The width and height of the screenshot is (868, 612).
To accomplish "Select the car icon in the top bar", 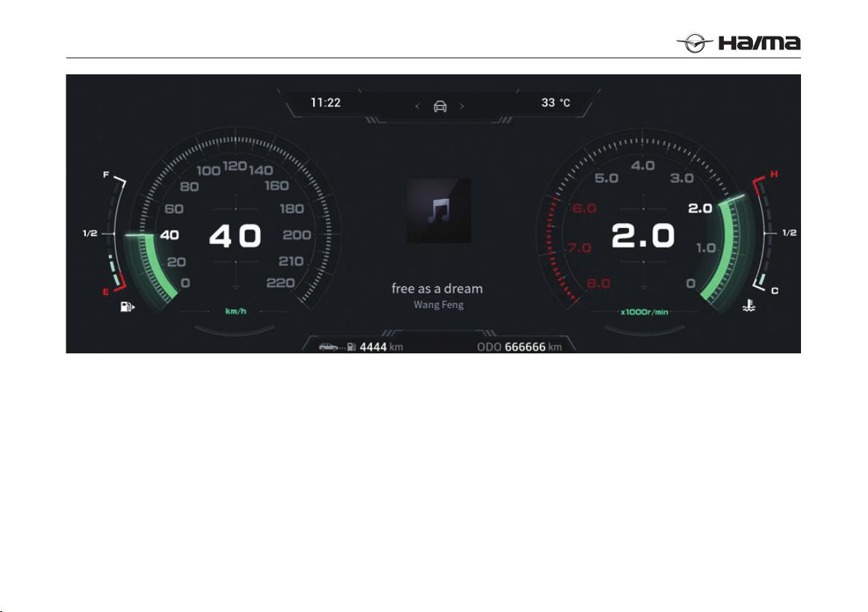I will 440,106.
